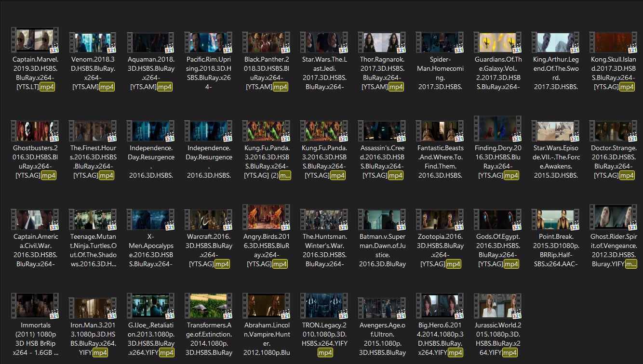Select the Captain.Marvel.2019 video thumbnail

coord(35,40)
